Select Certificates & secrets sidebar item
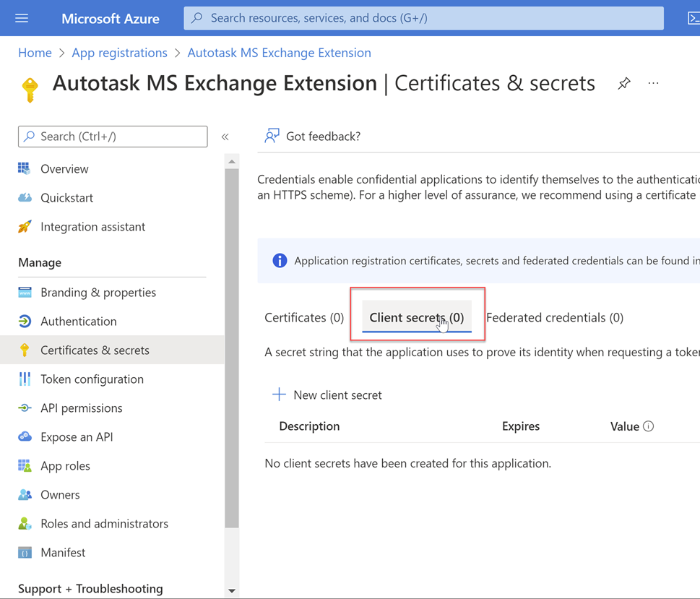The width and height of the screenshot is (700, 599). point(111,350)
